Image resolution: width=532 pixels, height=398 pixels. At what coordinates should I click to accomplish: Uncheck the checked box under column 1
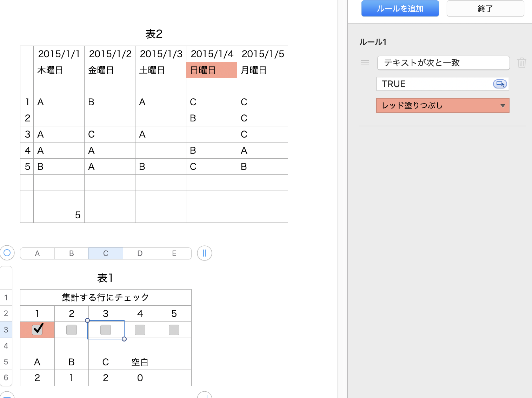(x=37, y=330)
